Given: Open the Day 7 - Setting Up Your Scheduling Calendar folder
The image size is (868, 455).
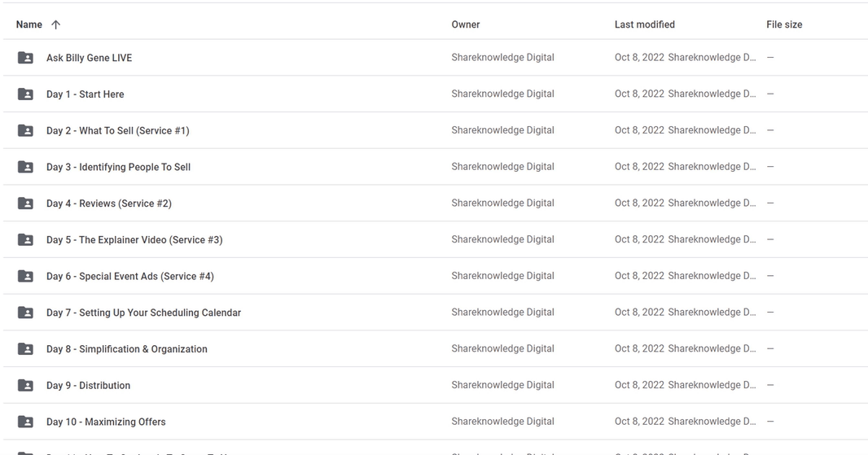Looking at the screenshot, I should click(x=144, y=313).
